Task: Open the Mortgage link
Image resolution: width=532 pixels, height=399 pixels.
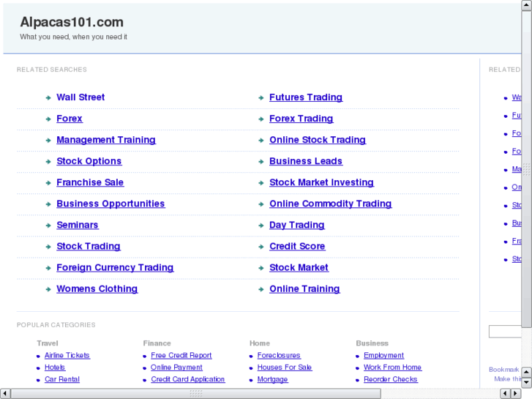Action: 272,379
